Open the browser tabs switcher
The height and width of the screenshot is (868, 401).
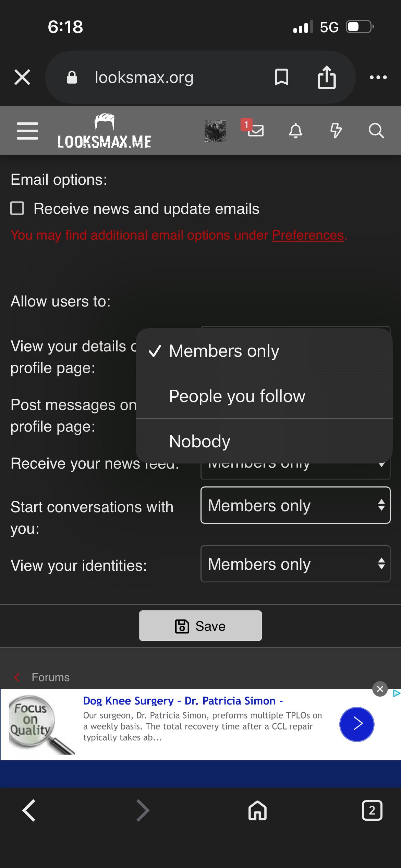372,810
